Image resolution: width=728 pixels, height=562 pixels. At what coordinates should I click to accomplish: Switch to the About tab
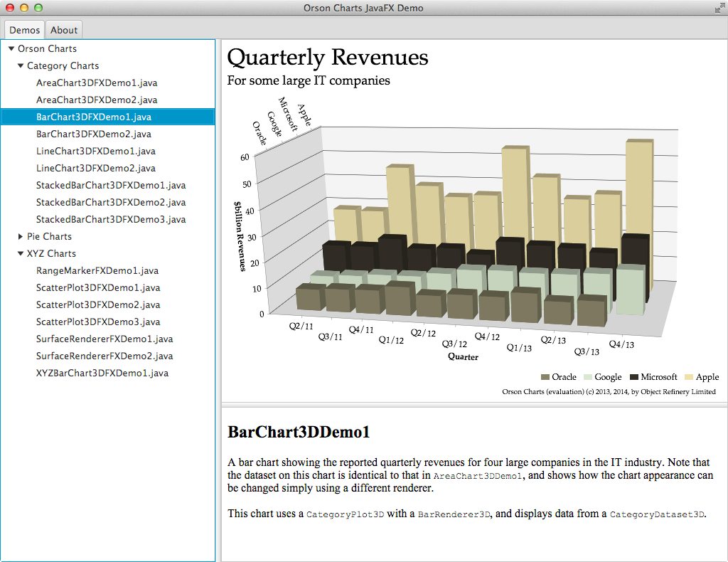[x=64, y=30]
